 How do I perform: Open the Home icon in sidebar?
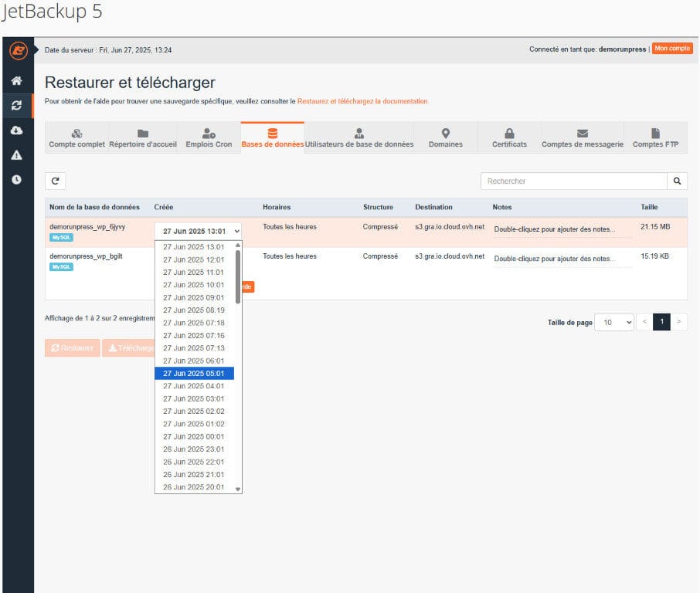tap(16, 81)
